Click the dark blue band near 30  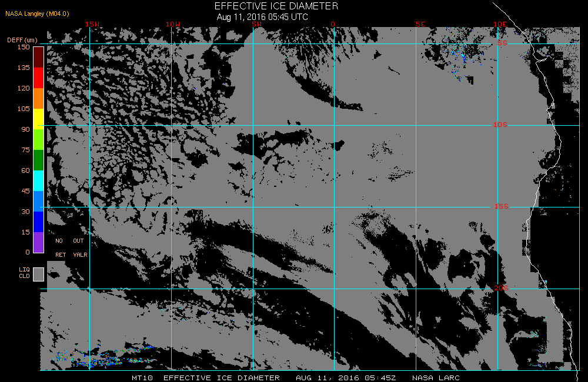click(x=39, y=222)
